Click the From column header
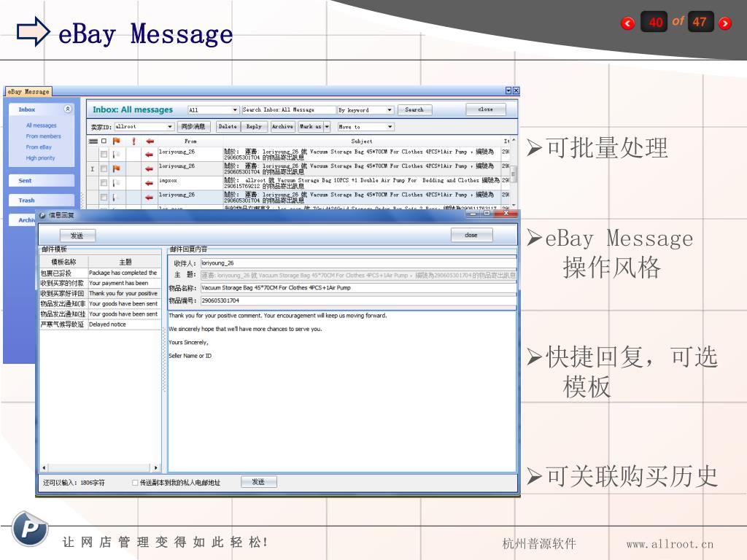 [x=190, y=141]
